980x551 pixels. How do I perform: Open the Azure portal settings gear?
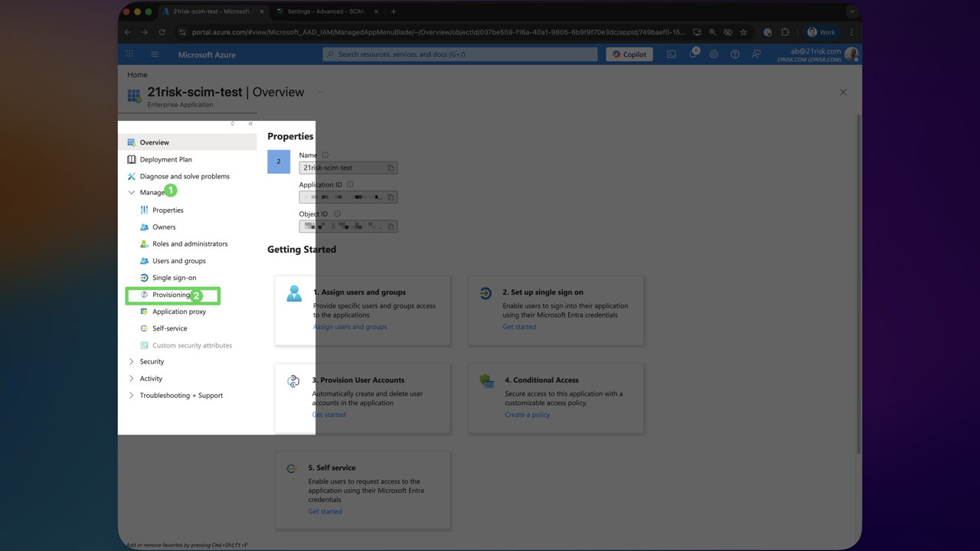(714, 54)
